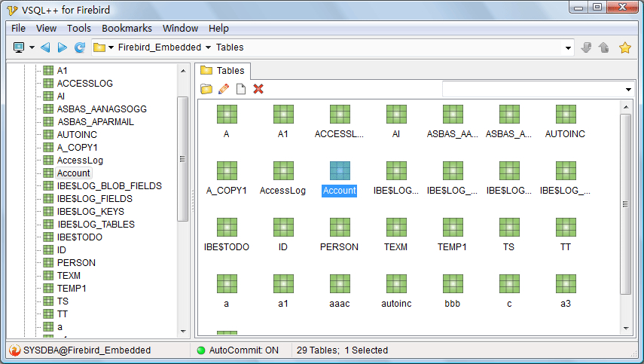The width and height of the screenshot is (644, 364).
Task: Click SYSDBA@Firebird_Embedded in status bar
Action: click(x=87, y=350)
